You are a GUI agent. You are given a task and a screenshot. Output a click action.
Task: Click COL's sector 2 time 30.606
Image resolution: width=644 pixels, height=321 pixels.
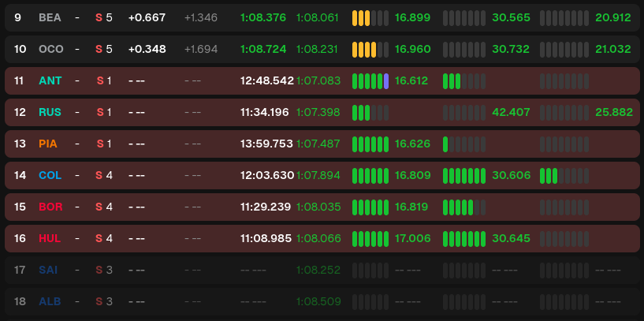pos(512,176)
